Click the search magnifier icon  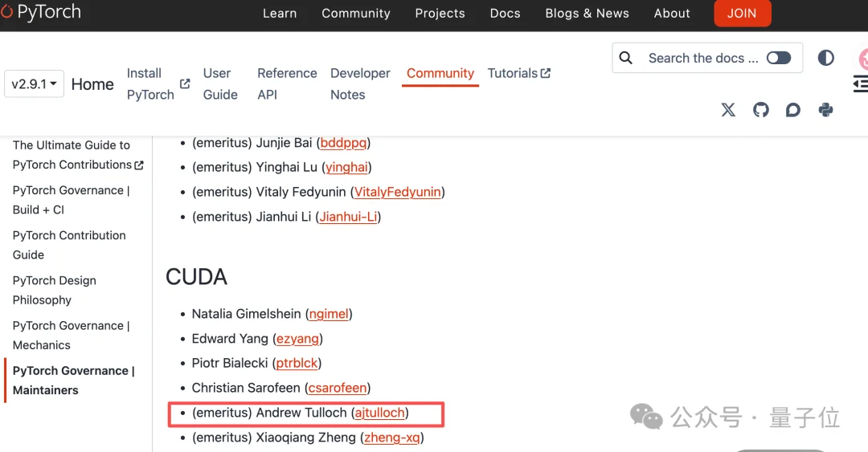pos(625,58)
